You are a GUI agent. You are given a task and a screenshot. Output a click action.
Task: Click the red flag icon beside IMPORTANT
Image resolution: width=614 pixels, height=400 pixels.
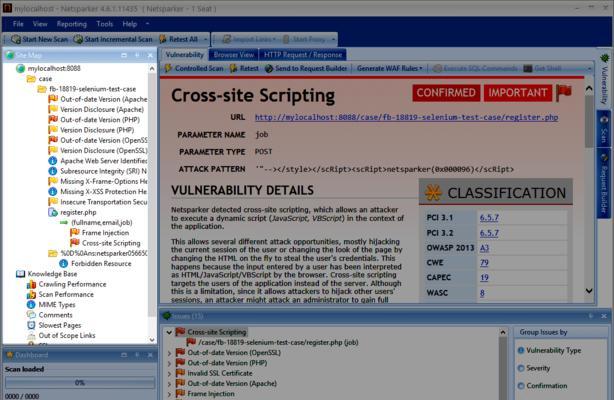click(x=564, y=92)
